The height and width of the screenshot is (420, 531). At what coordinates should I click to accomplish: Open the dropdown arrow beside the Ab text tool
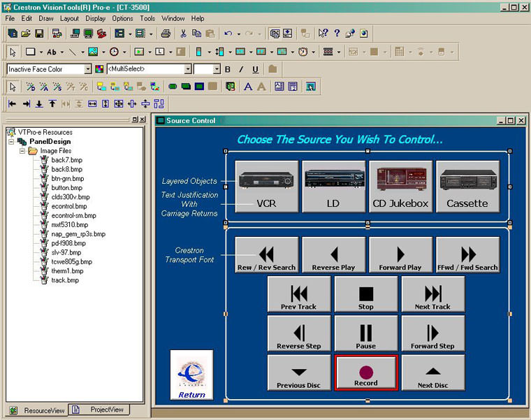tap(62, 52)
